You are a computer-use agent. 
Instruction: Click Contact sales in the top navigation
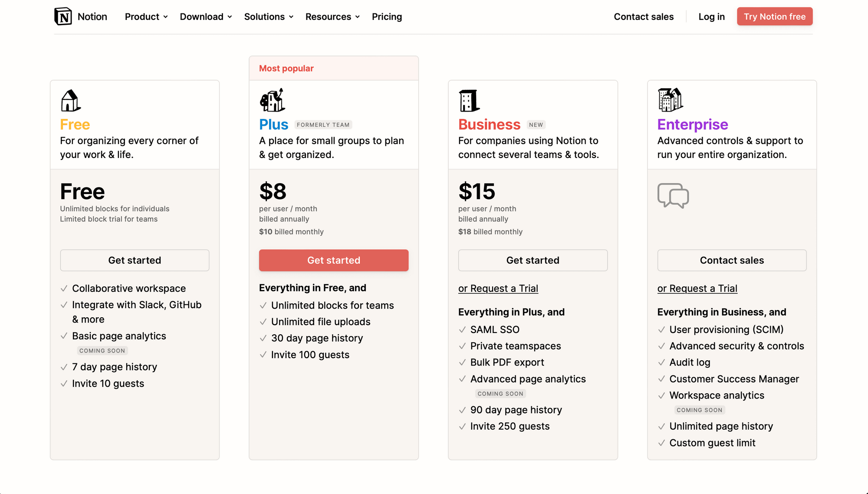click(644, 16)
